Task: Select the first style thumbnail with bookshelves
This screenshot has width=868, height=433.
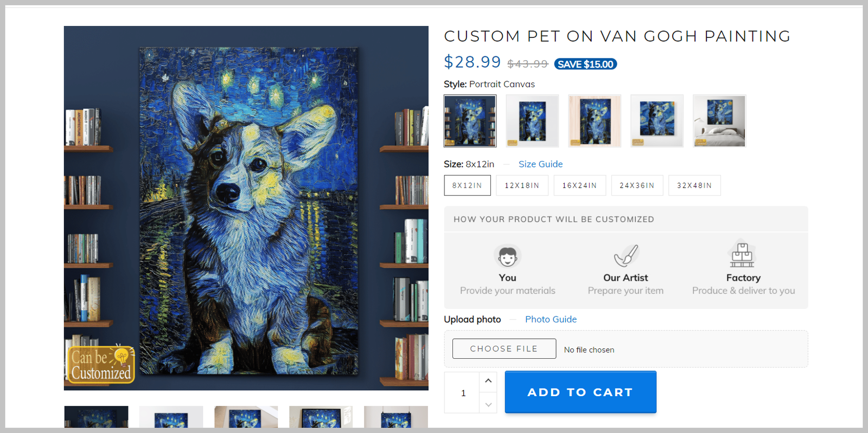Action: [x=470, y=121]
